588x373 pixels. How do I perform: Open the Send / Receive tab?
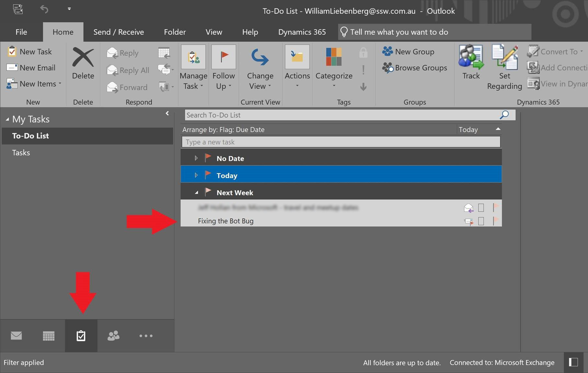pyautogui.click(x=119, y=32)
